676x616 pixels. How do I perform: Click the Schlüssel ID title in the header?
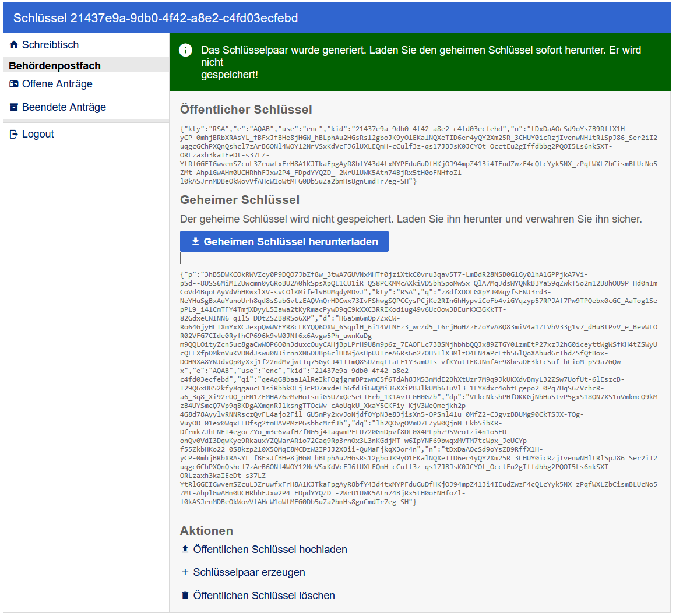pyautogui.click(x=156, y=18)
